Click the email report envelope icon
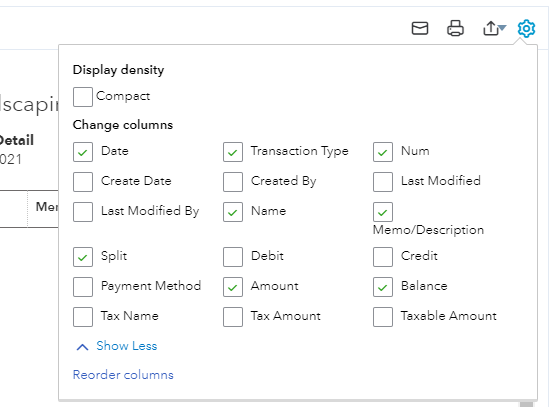The width and height of the screenshot is (556, 407). [420, 28]
